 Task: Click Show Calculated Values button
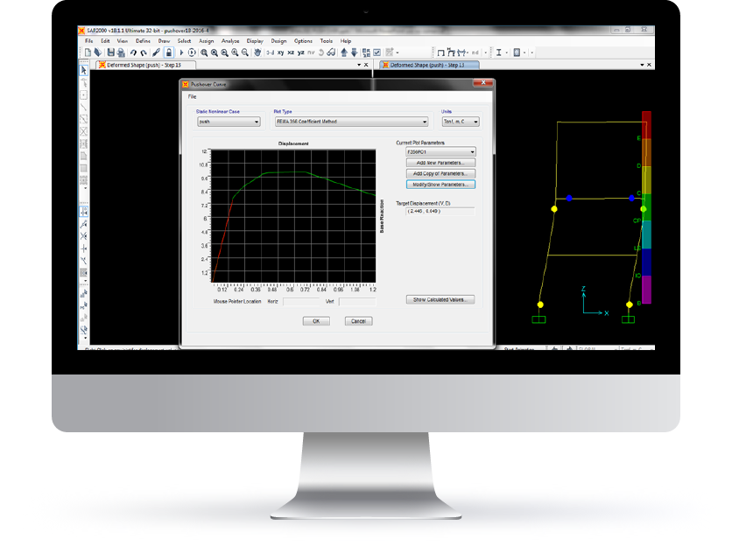440,299
